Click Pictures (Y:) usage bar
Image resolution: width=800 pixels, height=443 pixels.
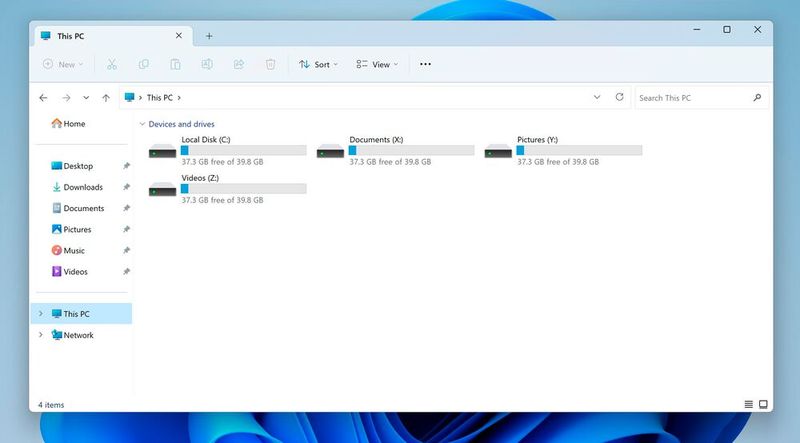[580, 150]
